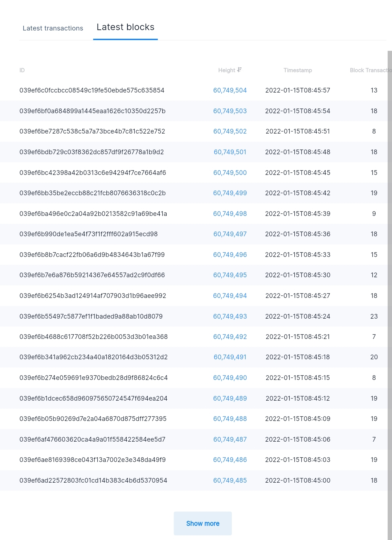Screen dimensions: 392x540
Task: Click transaction count 9 in block 60,749,498 row
Action: [x=374, y=214]
